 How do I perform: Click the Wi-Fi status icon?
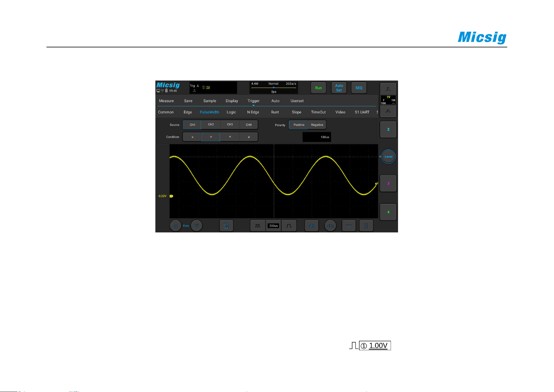(x=162, y=91)
